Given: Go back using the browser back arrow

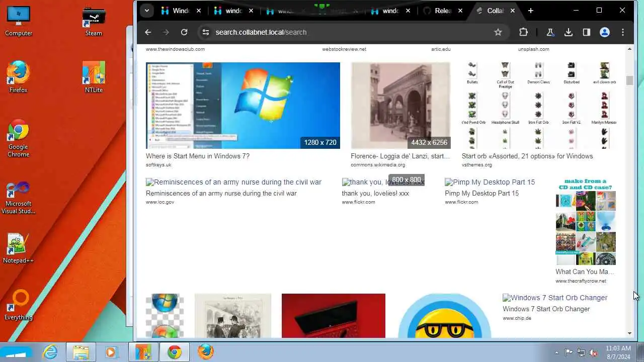Looking at the screenshot, I should 148,32.
